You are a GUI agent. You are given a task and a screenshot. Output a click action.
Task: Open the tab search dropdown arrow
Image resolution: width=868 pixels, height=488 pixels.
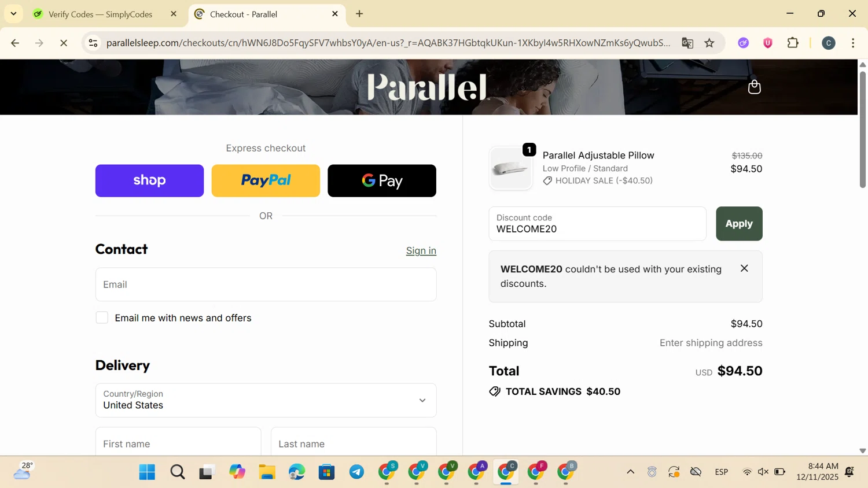pyautogui.click(x=13, y=14)
